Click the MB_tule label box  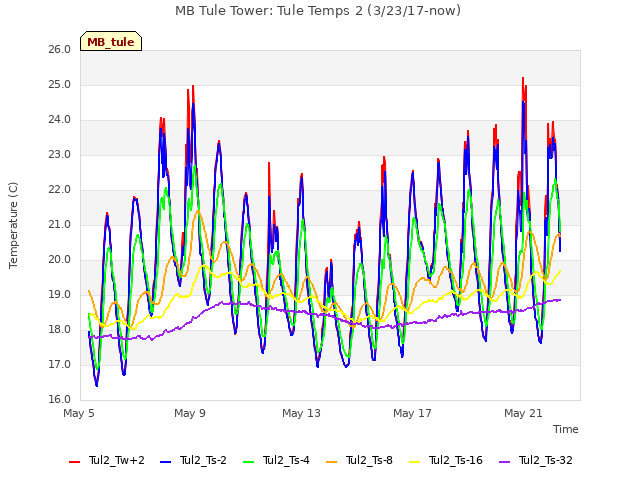[x=111, y=41]
